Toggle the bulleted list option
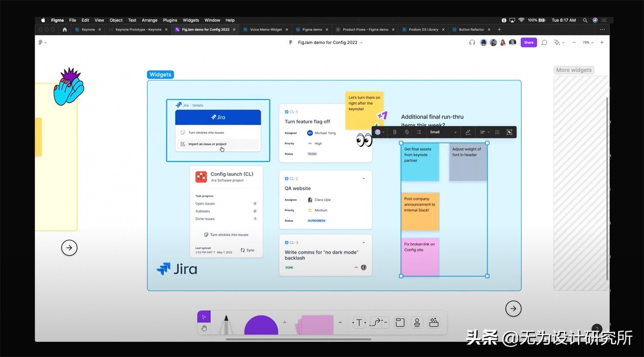This screenshot has height=357, width=644. click(419, 132)
